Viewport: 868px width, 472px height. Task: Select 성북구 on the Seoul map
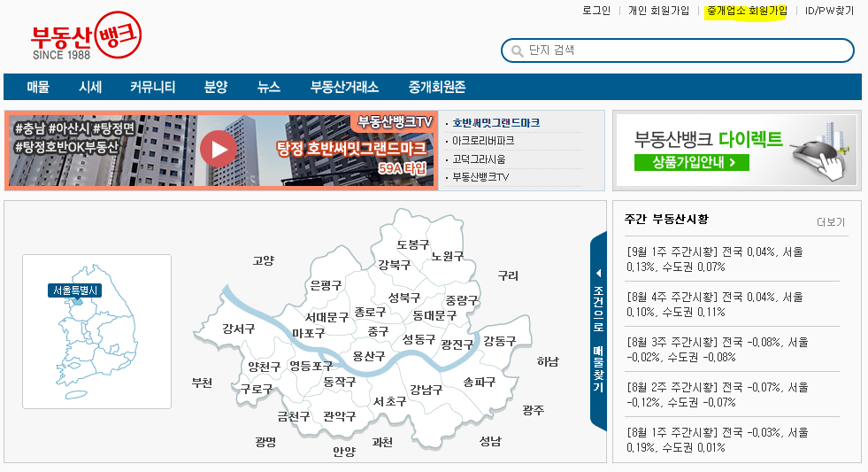coord(404,298)
